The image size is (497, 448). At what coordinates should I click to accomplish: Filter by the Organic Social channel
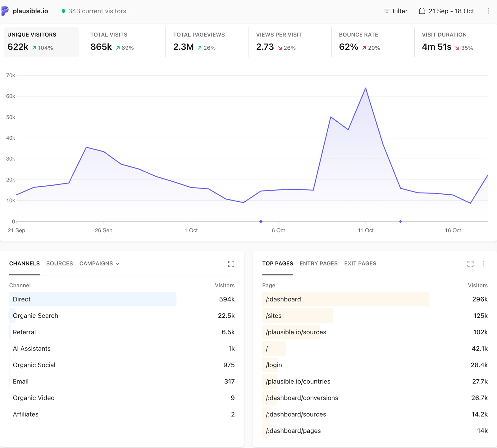122,365
